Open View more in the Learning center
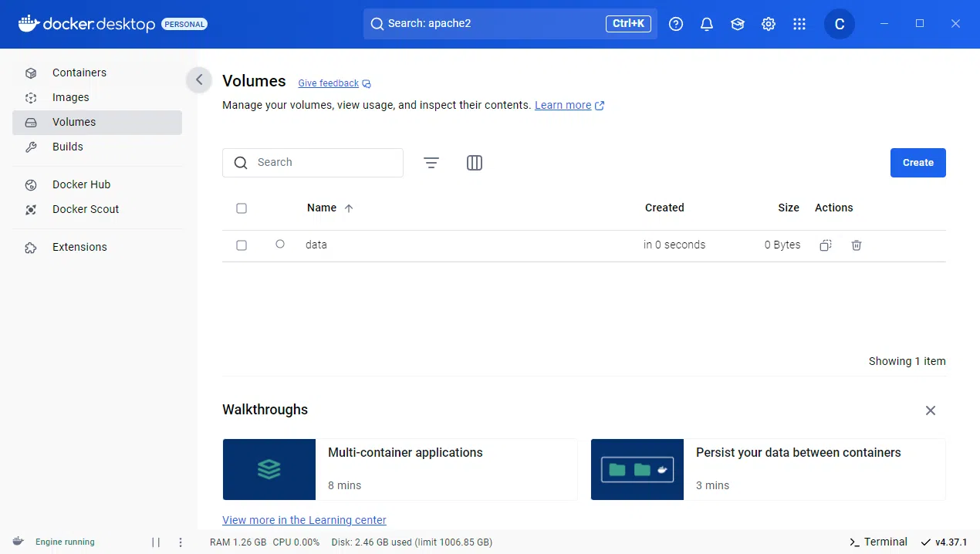980x554 pixels. pos(304,519)
